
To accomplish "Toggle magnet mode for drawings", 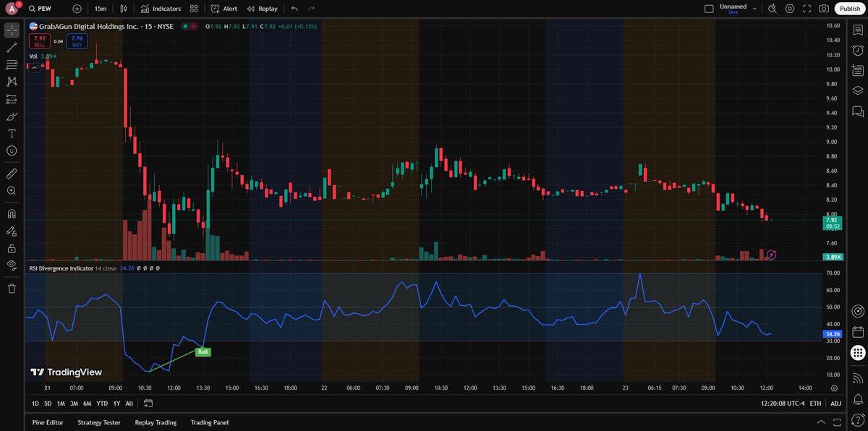I will [x=12, y=214].
